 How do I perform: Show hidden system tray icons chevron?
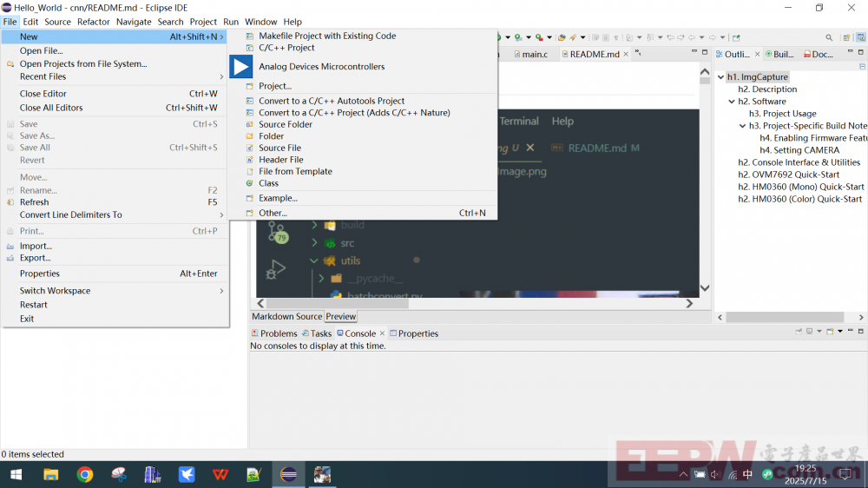(684, 475)
